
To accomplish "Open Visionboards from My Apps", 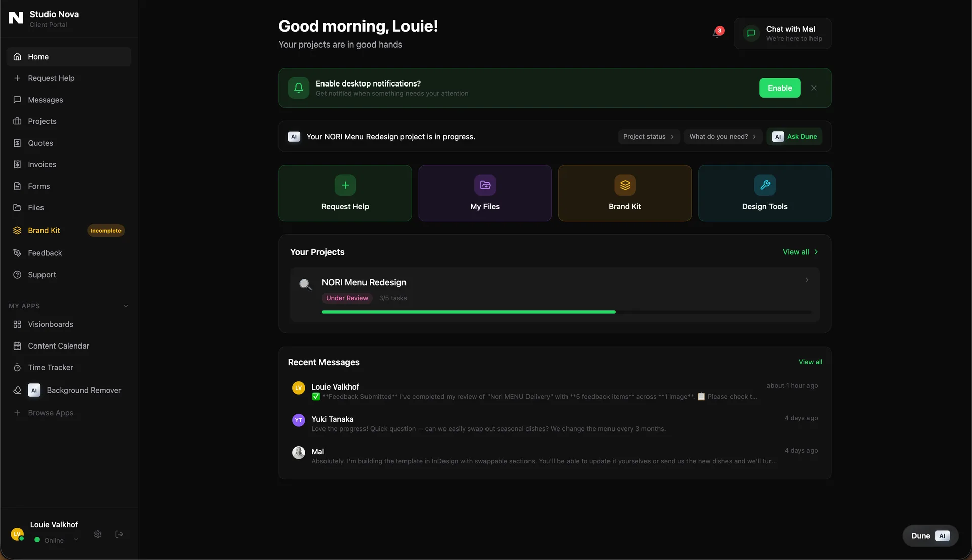I will click(x=50, y=324).
